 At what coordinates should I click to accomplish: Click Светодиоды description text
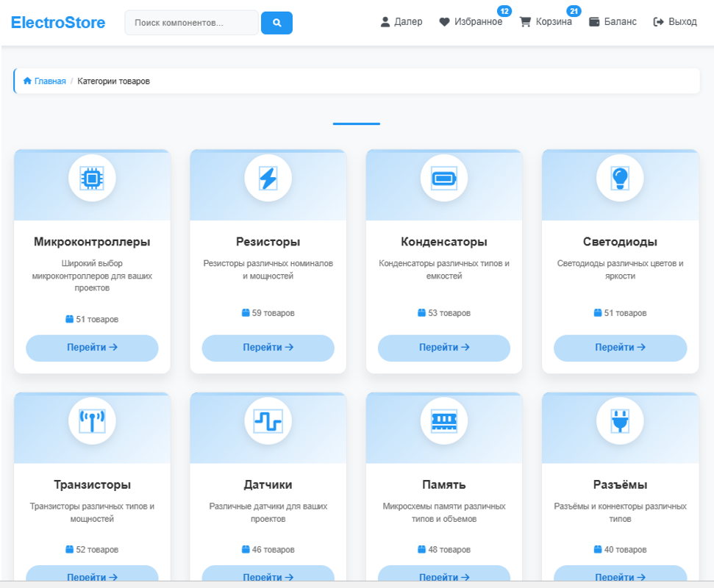[x=620, y=270]
